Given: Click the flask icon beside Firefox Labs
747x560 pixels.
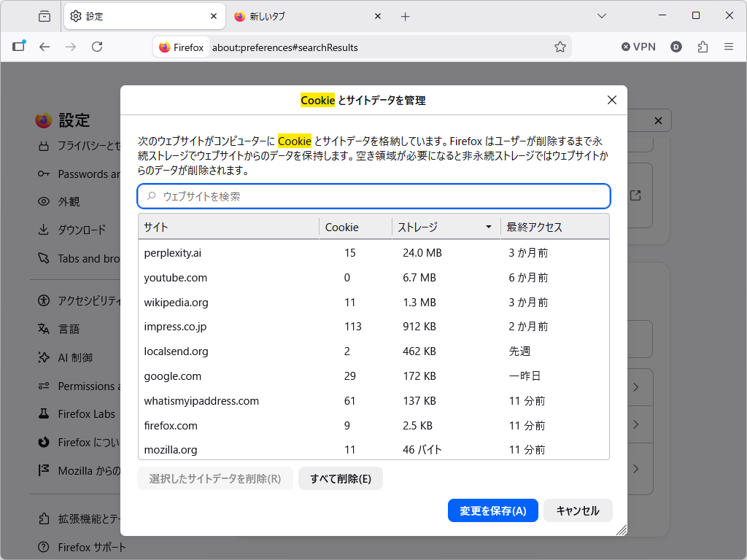Looking at the screenshot, I should (44, 414).
